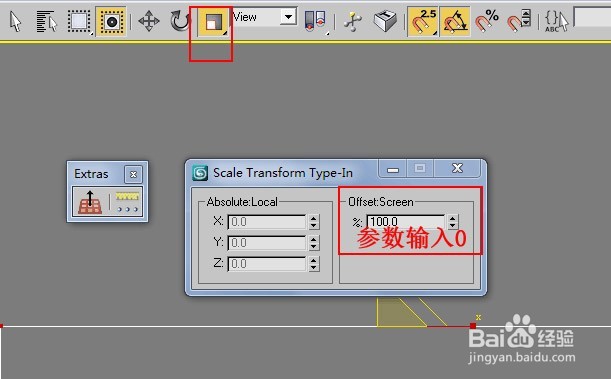This screenshot has height=379, width=611.
Task: Choose the Rectangular Selection Region tool
Action: 79,21
